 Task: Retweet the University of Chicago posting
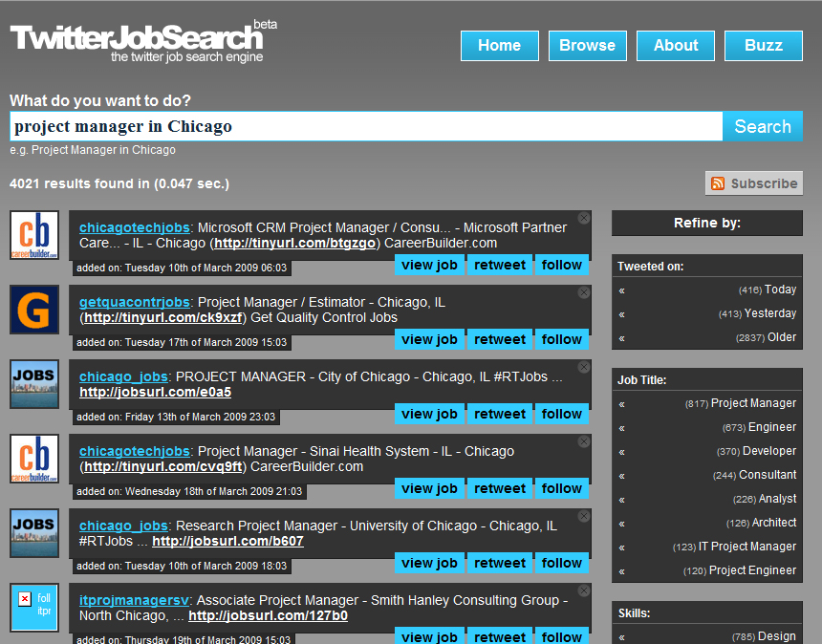pos(500,562)
